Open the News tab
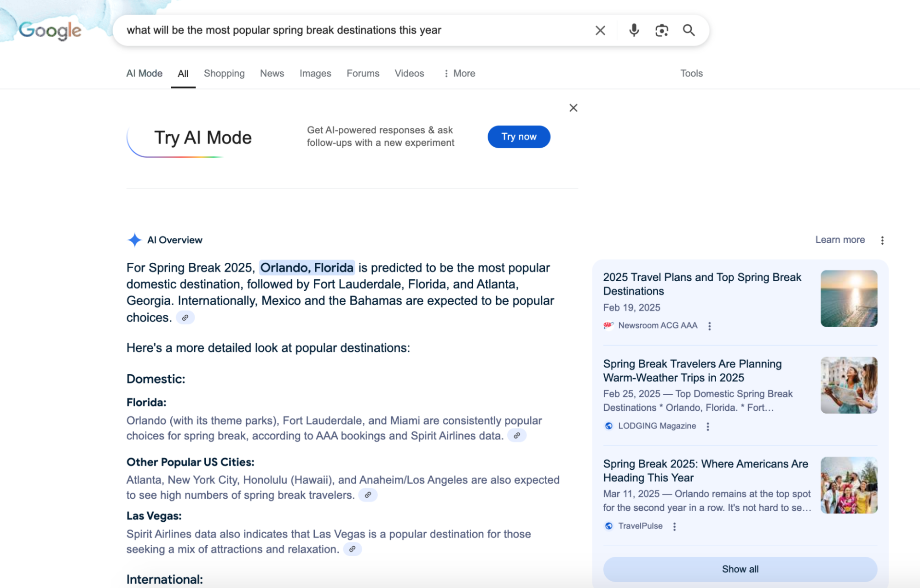The image size is (920, 588). click(272, 73)
